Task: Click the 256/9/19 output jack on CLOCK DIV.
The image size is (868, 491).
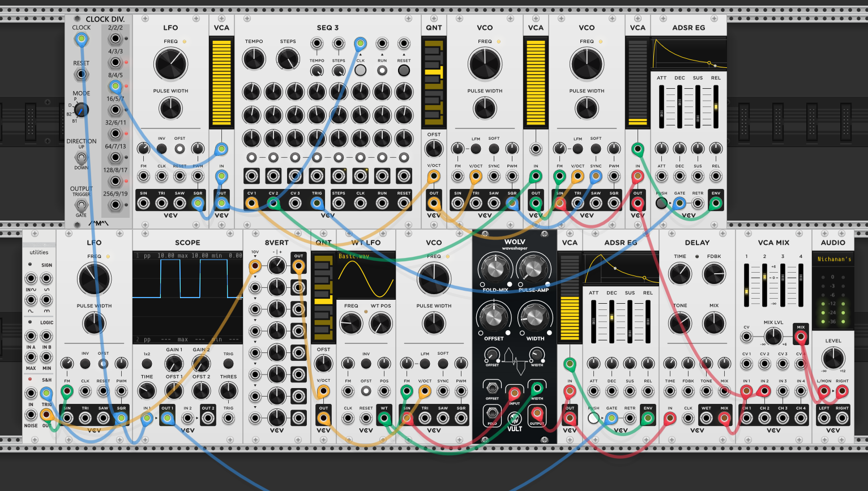Action: [116, 205]
